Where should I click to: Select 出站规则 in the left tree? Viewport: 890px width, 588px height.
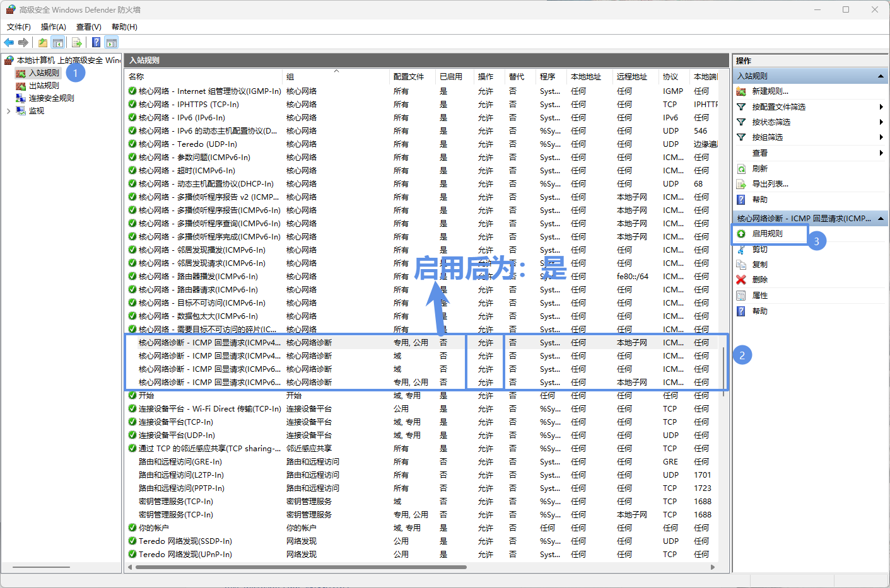[x=44, y=86]
